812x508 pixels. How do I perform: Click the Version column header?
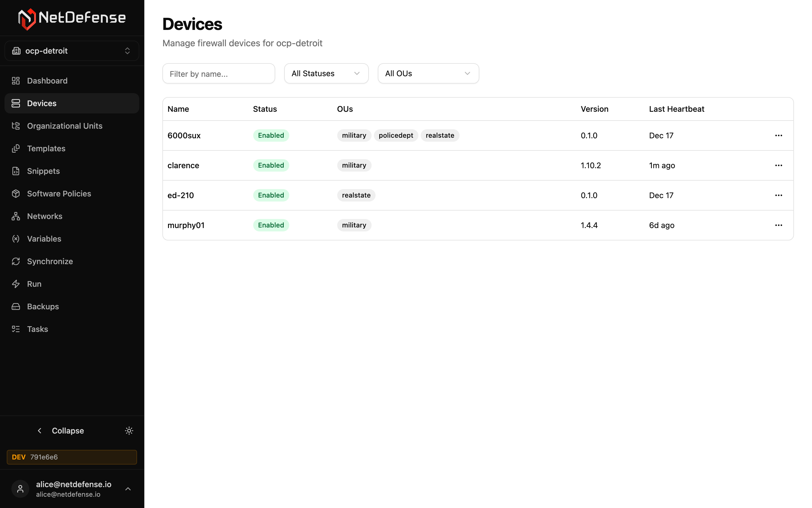click(x=594, y=109)
